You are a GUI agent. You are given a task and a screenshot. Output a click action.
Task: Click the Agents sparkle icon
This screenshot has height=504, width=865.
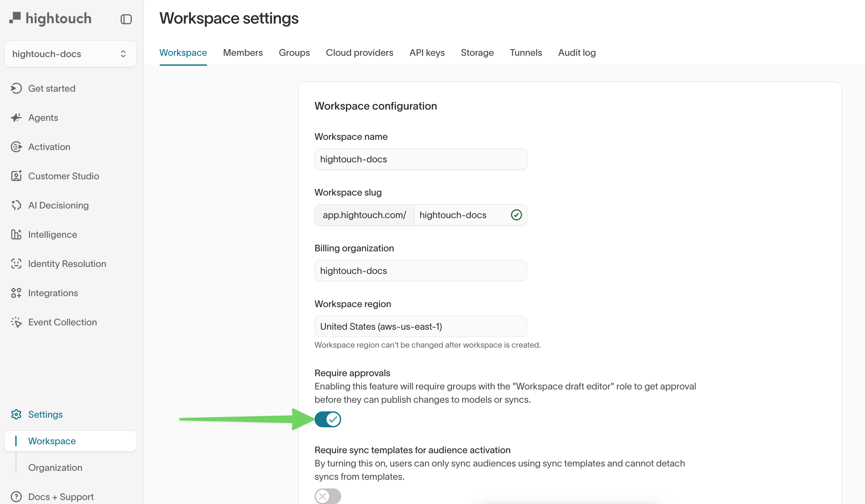click(x=16, y=117)
